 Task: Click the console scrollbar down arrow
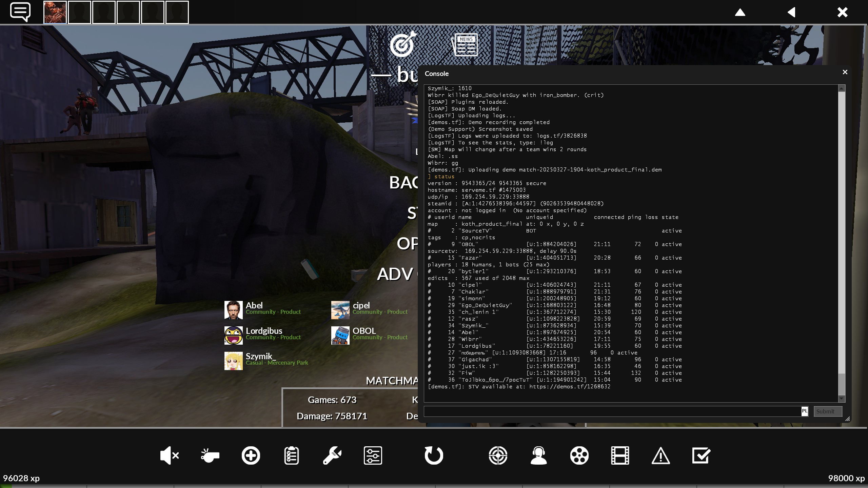[x=841, y=398]
